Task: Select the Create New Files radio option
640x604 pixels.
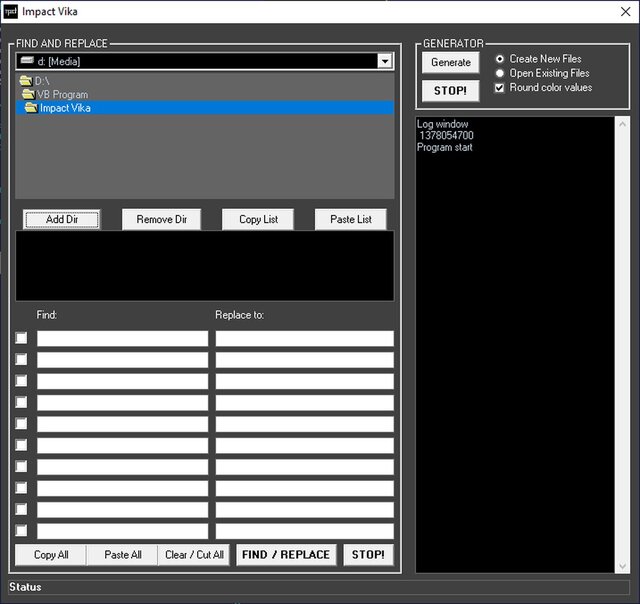Action: pyautogui.click(x=500, y=59)
